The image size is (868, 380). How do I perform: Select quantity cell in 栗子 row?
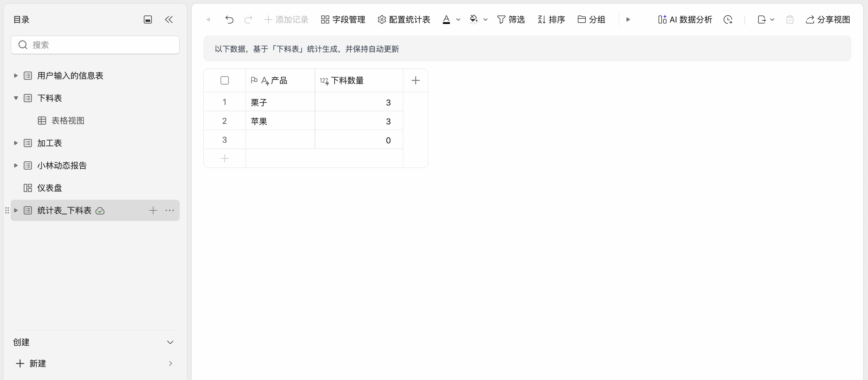(x=359, y=102)
